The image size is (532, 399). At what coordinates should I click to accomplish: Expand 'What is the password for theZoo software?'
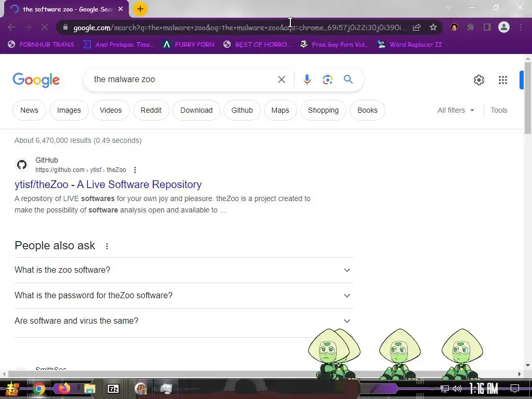183,296
